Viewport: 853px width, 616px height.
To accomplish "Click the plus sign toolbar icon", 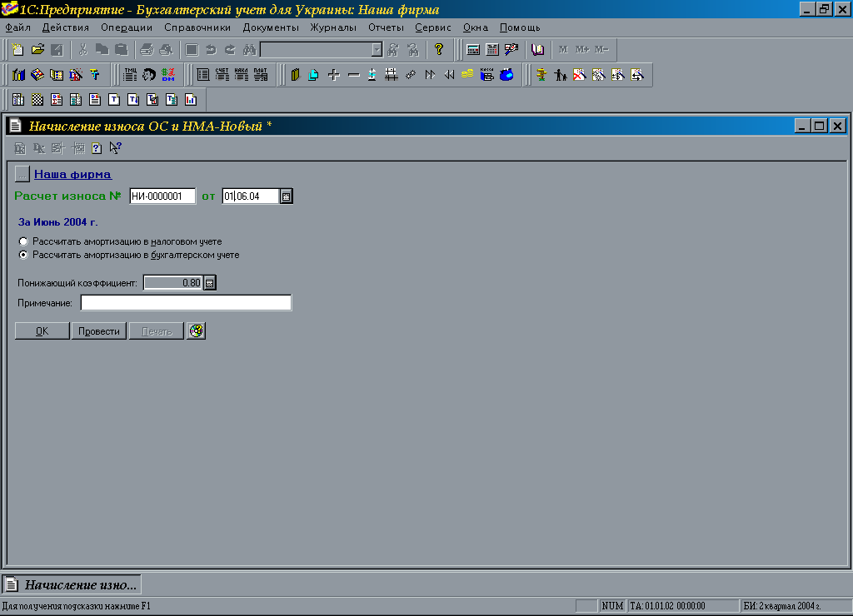I will tap(334, 74).
